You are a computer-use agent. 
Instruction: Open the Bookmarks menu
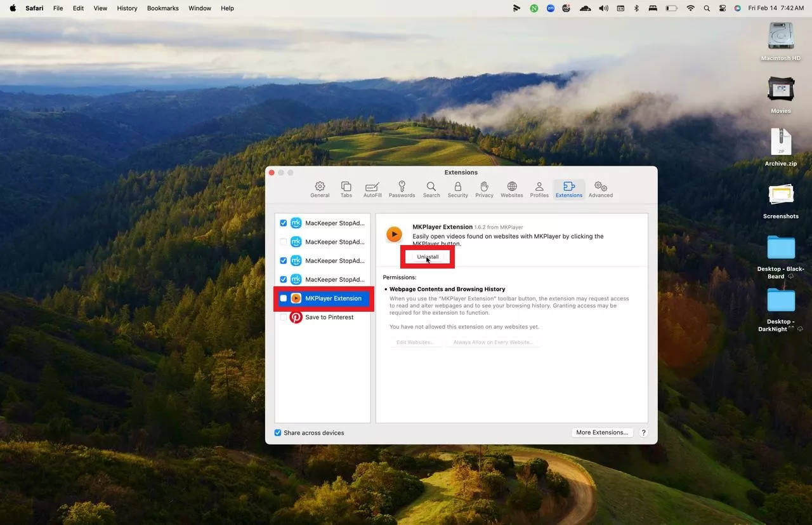[162, 8]
